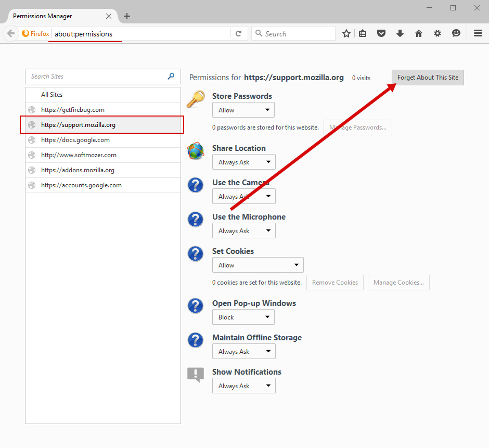Click Remove Cookies button
This screenshot has height=448, width=489.
[x=335, y=283]
